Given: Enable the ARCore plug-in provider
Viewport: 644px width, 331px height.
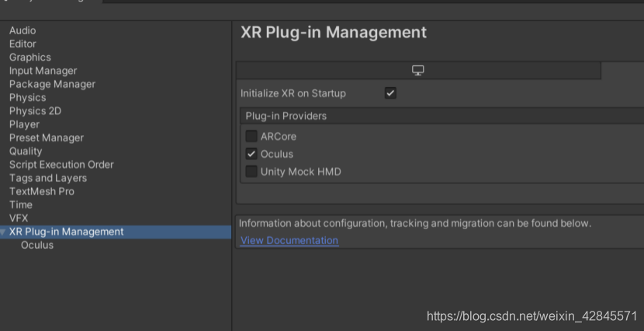Looking at the screenshot, I should [251, 136].
